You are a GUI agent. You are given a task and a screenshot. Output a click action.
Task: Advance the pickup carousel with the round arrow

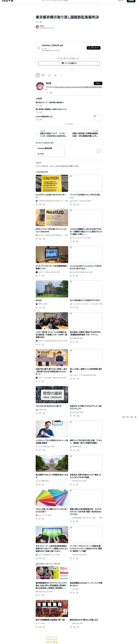click(x=98, y=150)
